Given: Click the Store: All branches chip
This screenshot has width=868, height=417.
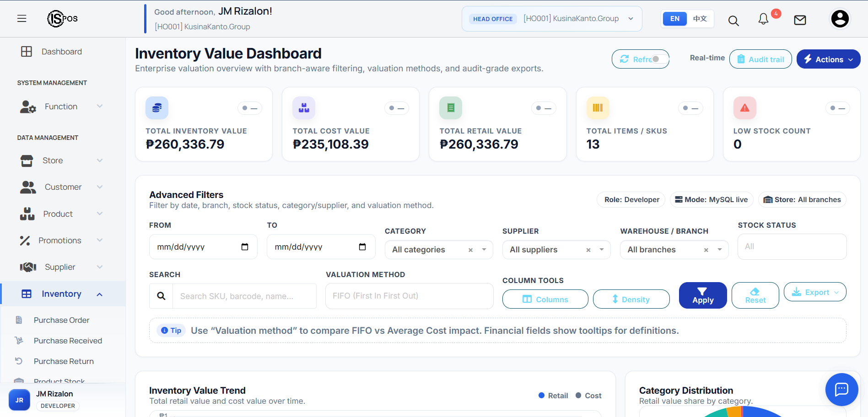Looking at the screenshot, I should 803,200.
